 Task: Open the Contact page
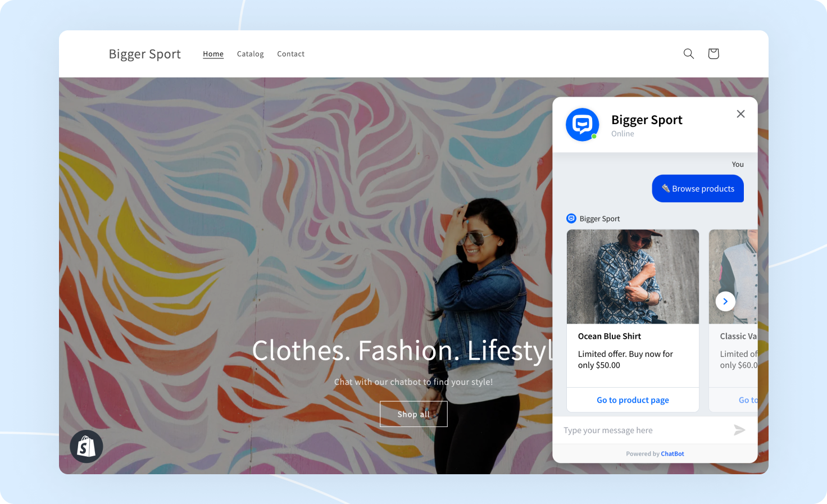[290, 53]
